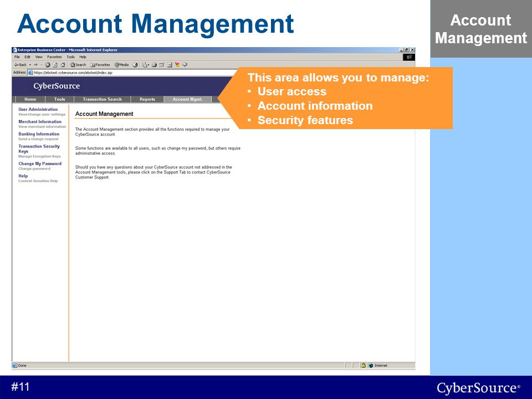Click the Print icon in toolbar
This screenshot has height=399, width=532.
click(x=154, y=65)
